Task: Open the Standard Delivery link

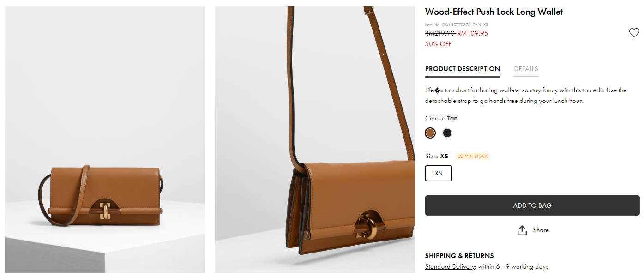Action: 450,266
